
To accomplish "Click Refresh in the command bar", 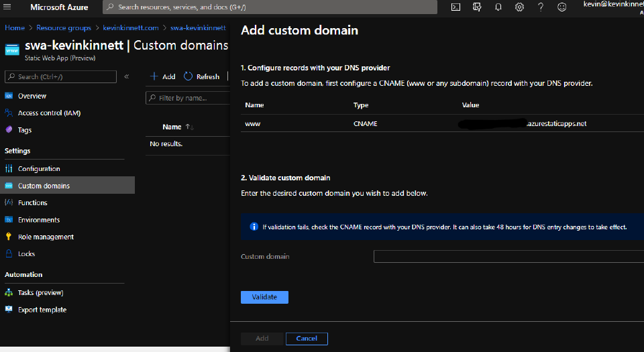I will click(x=202, y=76).
